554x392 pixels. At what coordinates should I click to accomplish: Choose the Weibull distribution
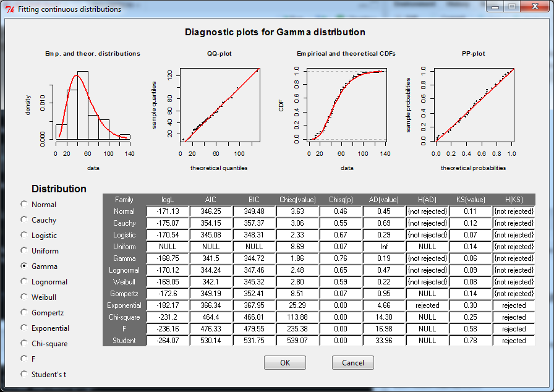tap(23, 297)
